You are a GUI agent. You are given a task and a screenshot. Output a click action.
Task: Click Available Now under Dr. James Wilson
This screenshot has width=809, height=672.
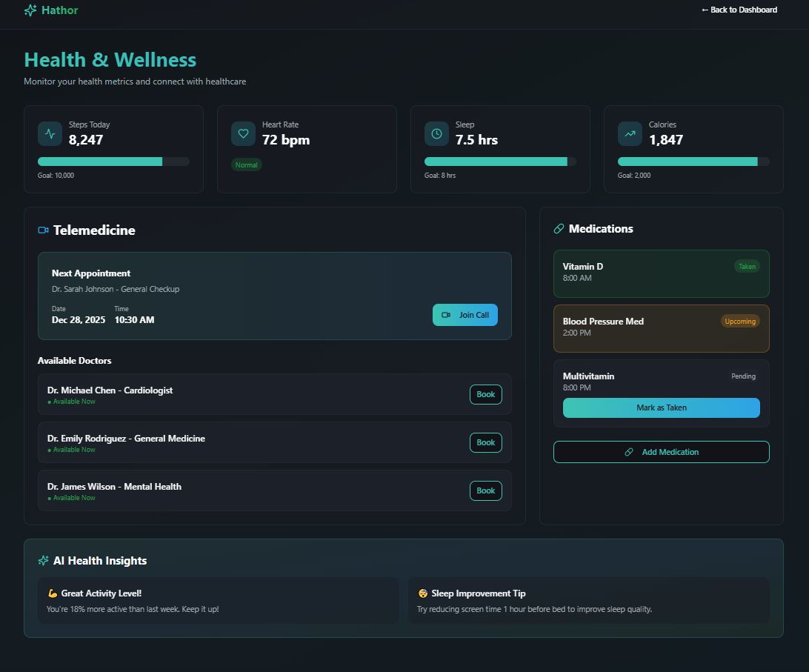point(72,498)
